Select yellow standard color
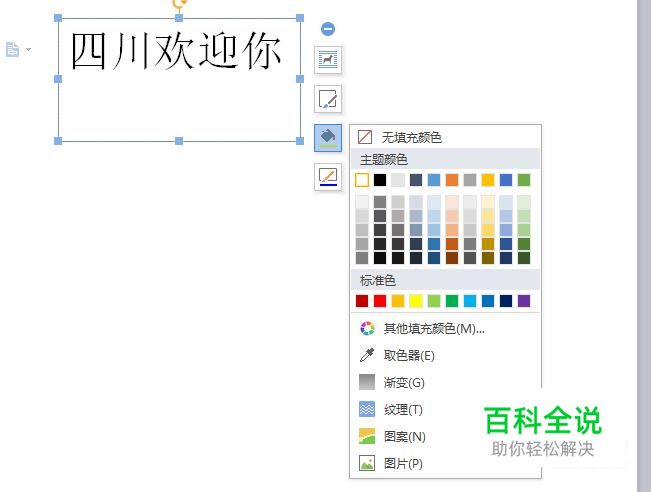Viewport: 651px width, 492px height. tap(416, 301)
